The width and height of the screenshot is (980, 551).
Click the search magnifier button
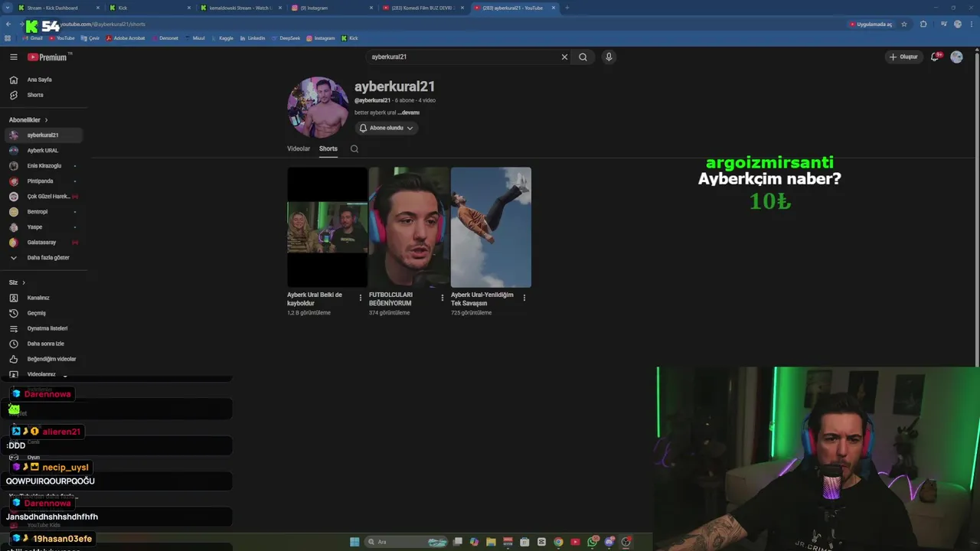[x=583, y=57]
